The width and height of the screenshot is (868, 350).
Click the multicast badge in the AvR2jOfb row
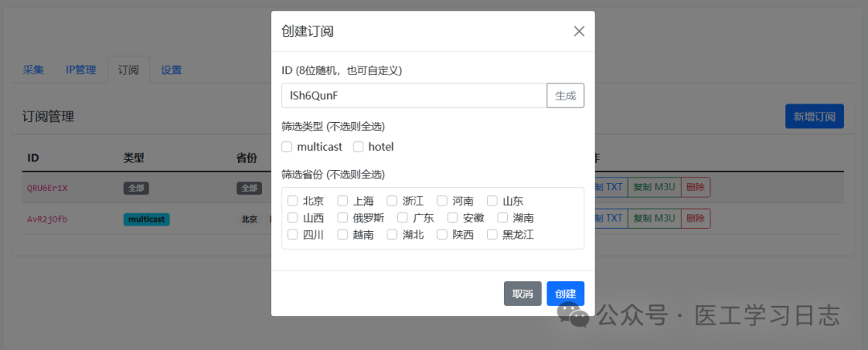pyautogui.click(x=146, y=219)
